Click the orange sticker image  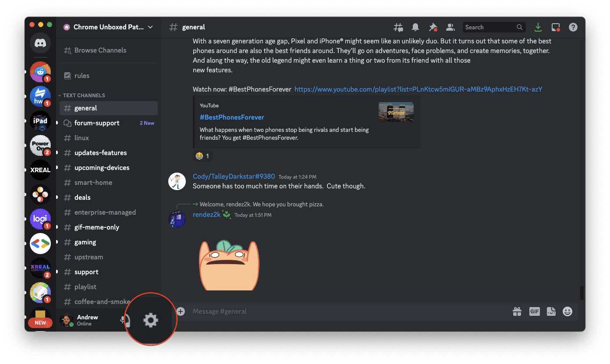click(x=229, y=265)
